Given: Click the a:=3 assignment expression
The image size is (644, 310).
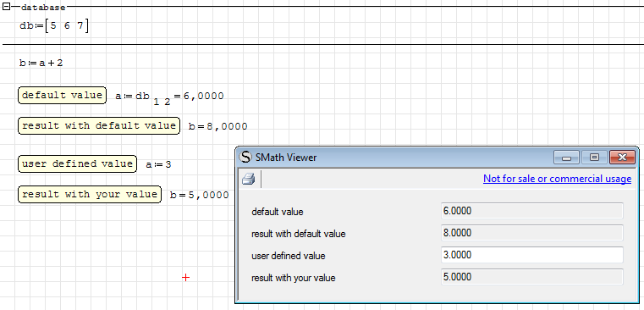Looking at the screenshot, I should pyautogui.click(x=158, y=164).
